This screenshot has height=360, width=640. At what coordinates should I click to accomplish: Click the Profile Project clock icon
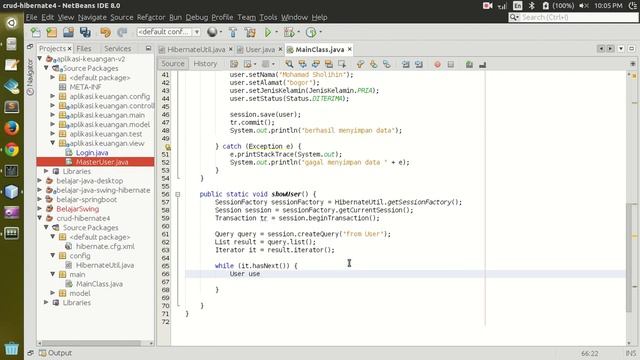[311, 32]
